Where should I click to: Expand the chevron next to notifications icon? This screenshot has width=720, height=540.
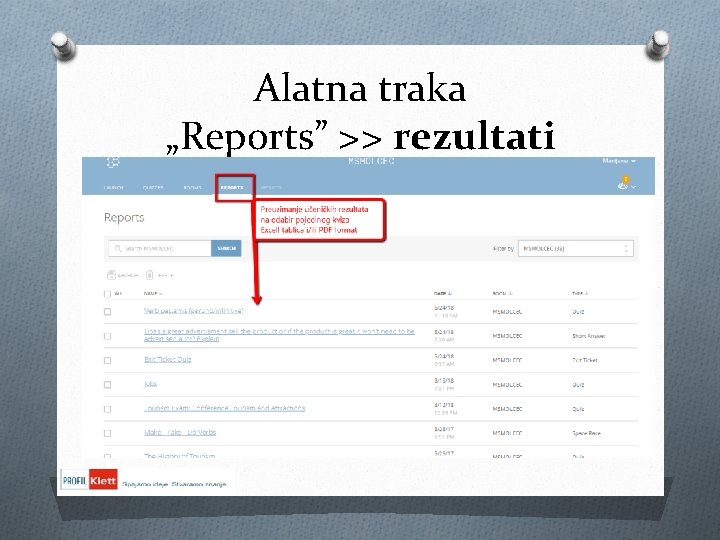tap(634, 187)
